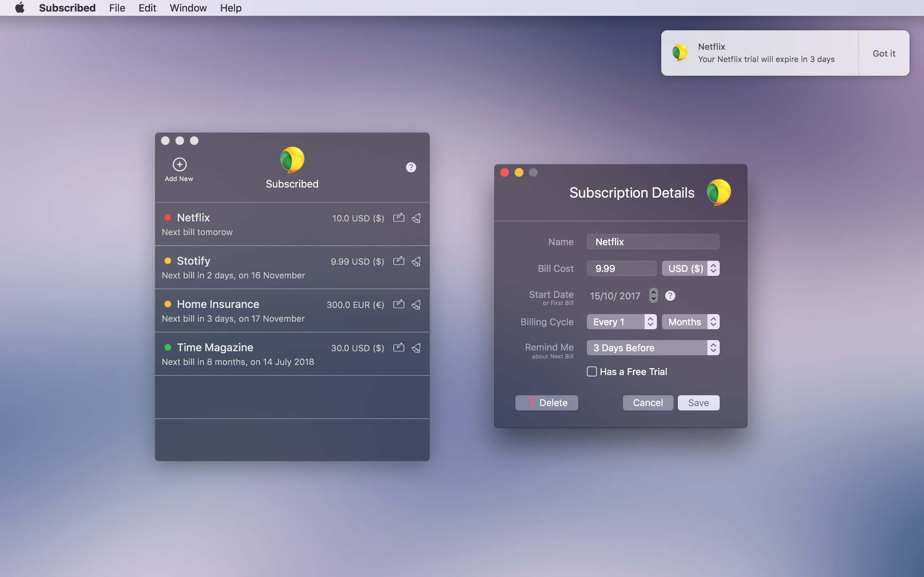The image size is (924, 577).
Task: Click the bell icon for Time Magazine
Action: tap(416, 348)
